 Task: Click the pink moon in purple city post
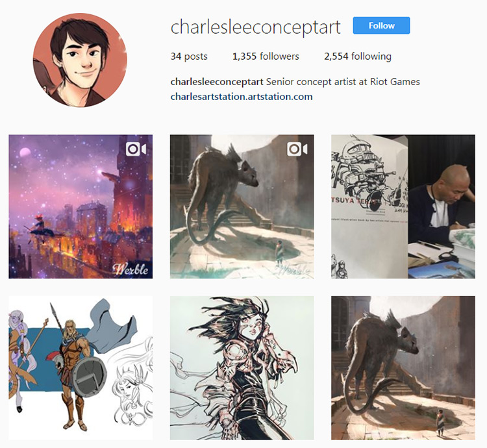tap(25, 153)
